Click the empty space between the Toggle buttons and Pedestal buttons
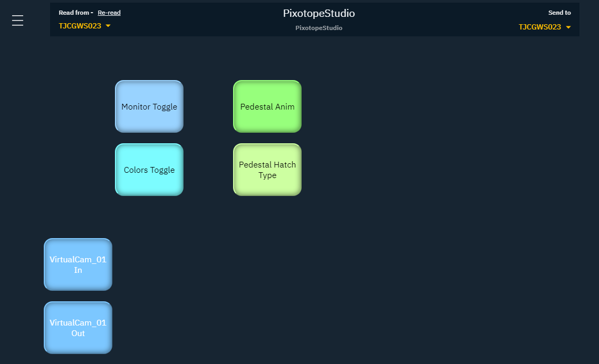Screen dimensions: 599x364 pos(208,138)
